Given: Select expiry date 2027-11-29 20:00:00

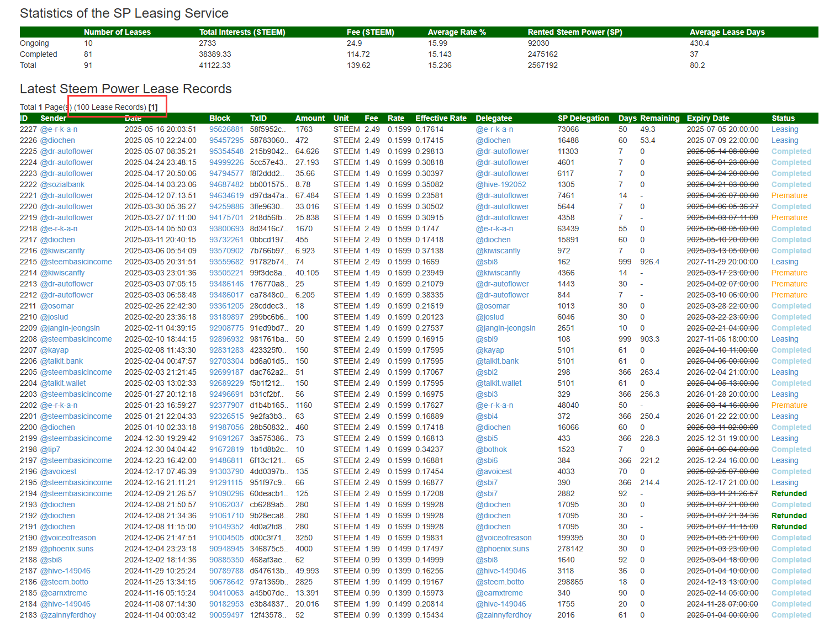Looking at the screenshot, I should pos(723,262).
